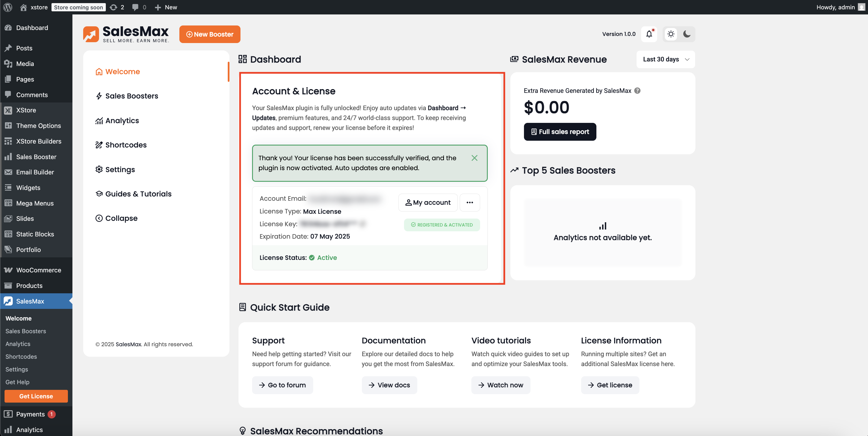Click the Get license link in Quick Start
Image resolution: width=868 pixels, height=436 pixels.
[x=610, y=385]
